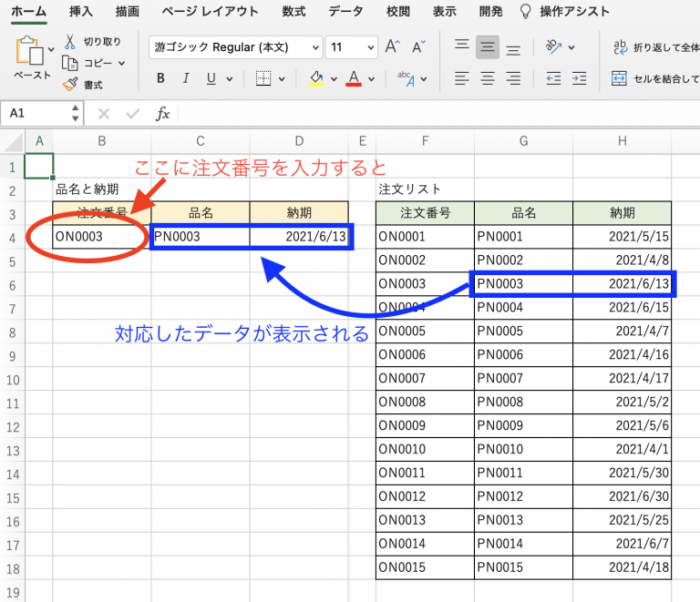Open the 挿入 tab
The height and width of the screenshot is (602, 700).
tap(81, 12)
